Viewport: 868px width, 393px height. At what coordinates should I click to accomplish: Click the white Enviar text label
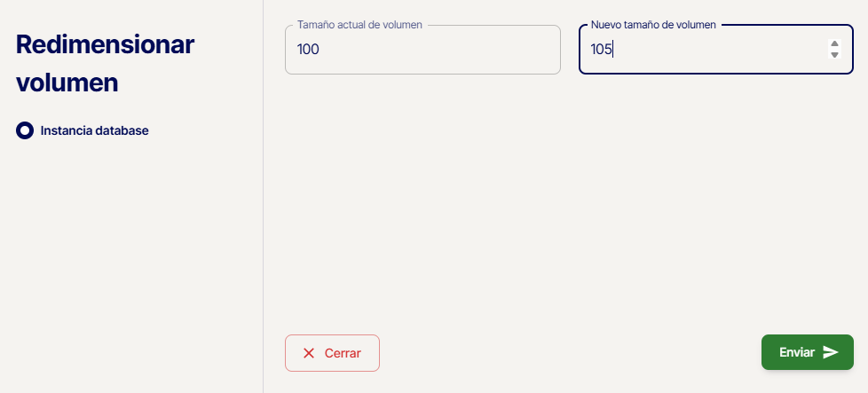pyautogui.click(x=797, y=352)
